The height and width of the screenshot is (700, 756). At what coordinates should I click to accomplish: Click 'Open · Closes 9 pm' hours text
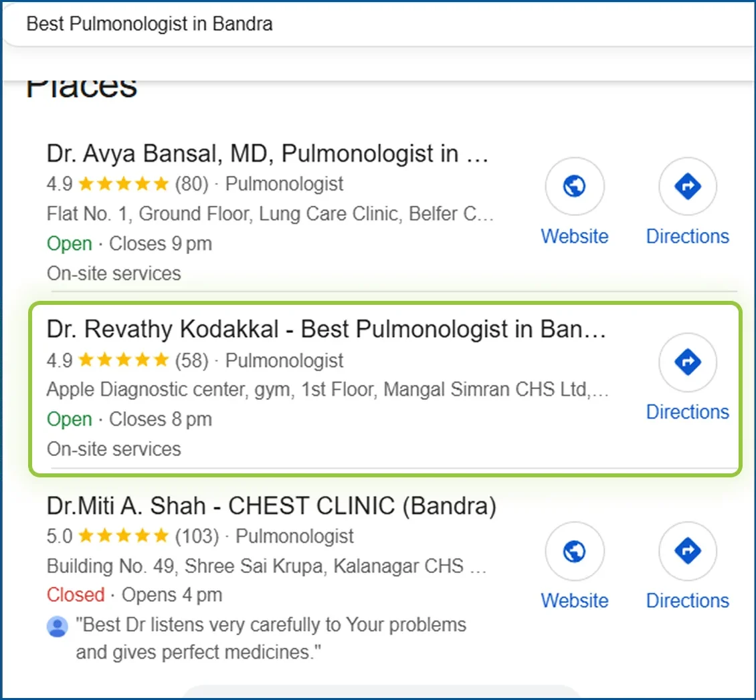129,244
